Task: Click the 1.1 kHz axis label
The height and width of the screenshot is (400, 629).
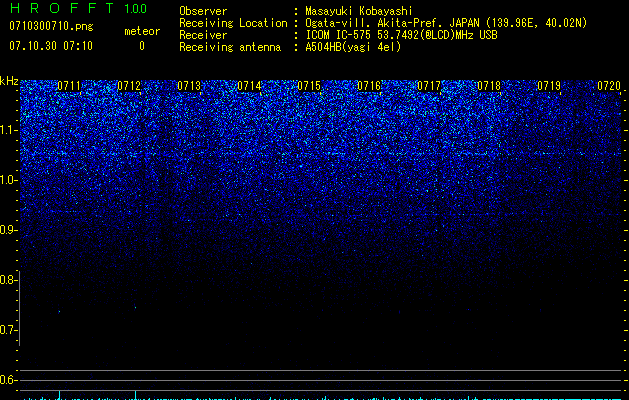Action: [8, 130]
